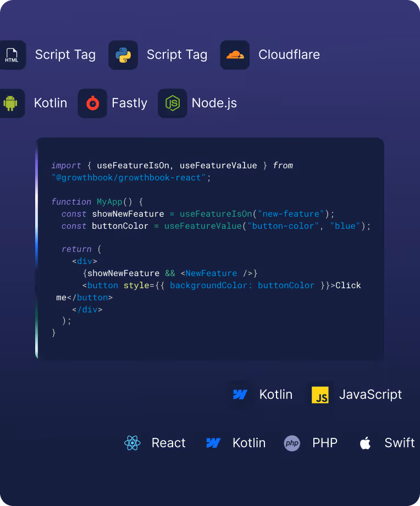Click the "import" keyword in the code
Viewport: 420px width, 506px height.
click(x=66, y=166)
